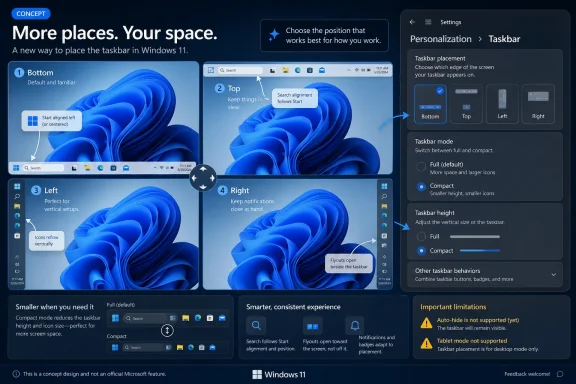Click the info icon beside the concept disclaimer

[x=16, y=374]
